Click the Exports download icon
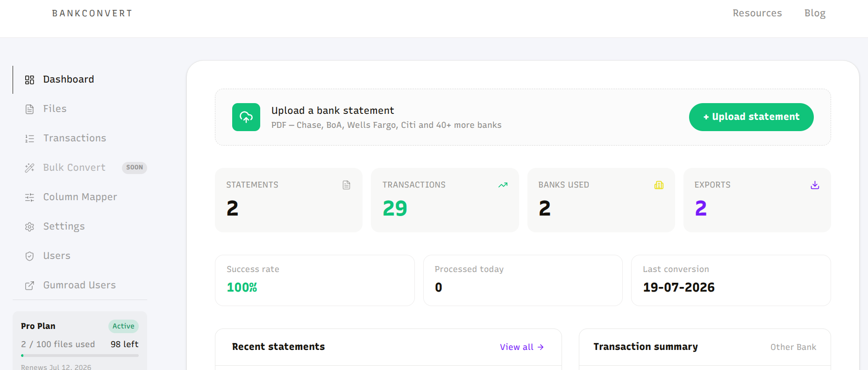The image size is (868, 370). 815,185
